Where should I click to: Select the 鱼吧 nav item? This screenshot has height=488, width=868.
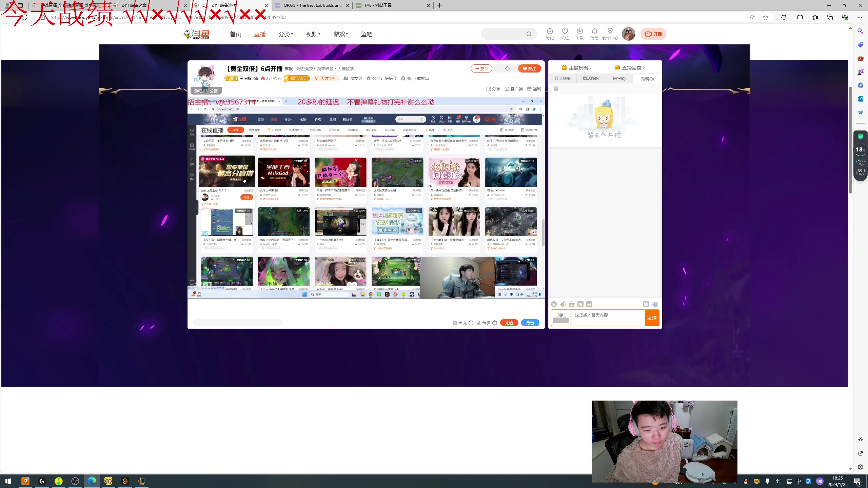tap(367, 34)
